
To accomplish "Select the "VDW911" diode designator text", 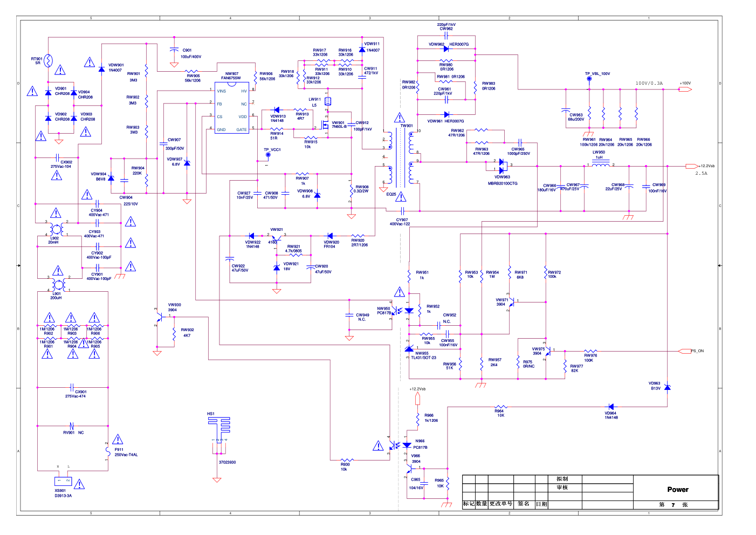I will click(372, 44).
